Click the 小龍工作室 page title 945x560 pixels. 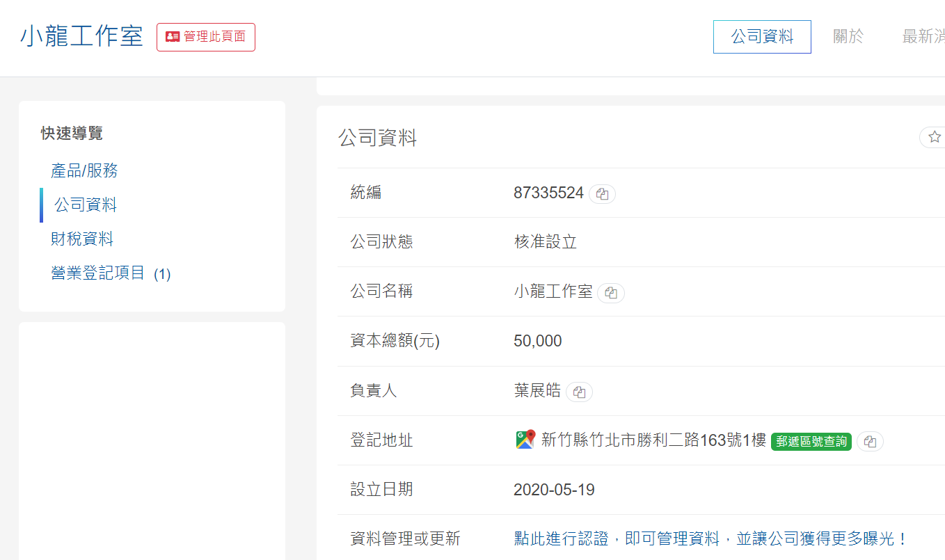tap(81, 36)
